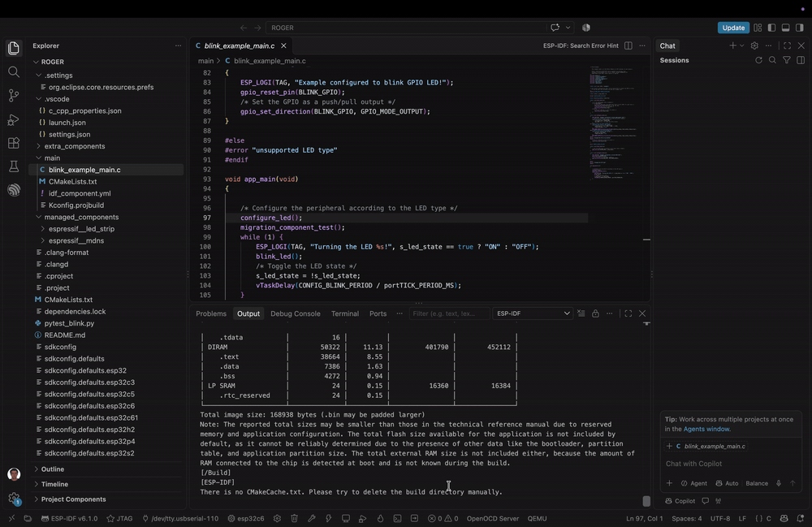Screen dimensions: 812x527
Task: Click the ESP-IDF build wrench icon
Action: coord(311,518)
